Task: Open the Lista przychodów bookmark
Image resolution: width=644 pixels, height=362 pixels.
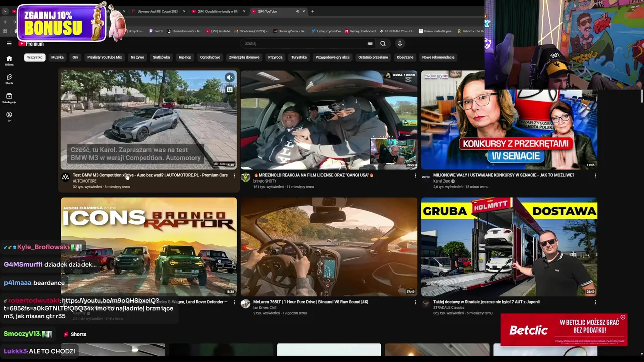Action: click(x=326, y=31)
